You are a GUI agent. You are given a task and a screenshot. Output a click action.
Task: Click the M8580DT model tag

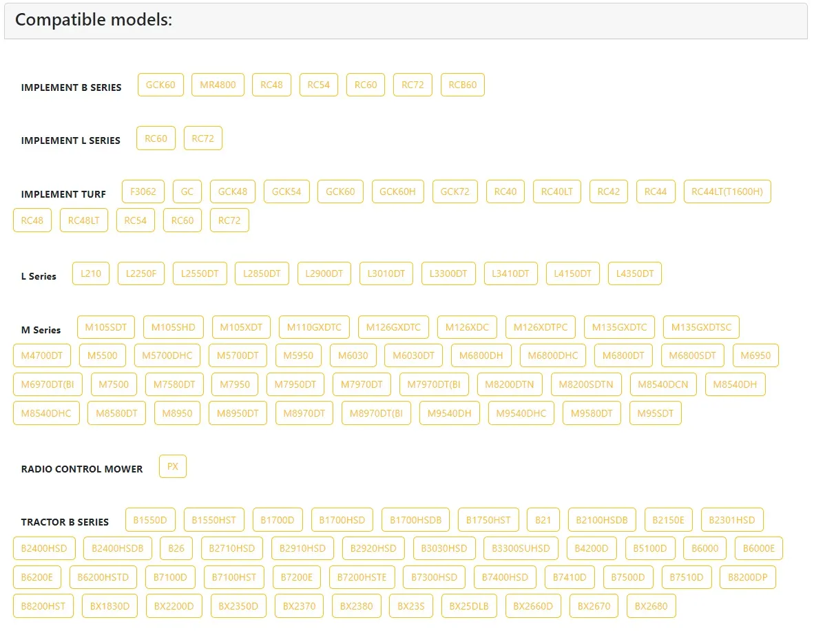(x=116, y=413)
